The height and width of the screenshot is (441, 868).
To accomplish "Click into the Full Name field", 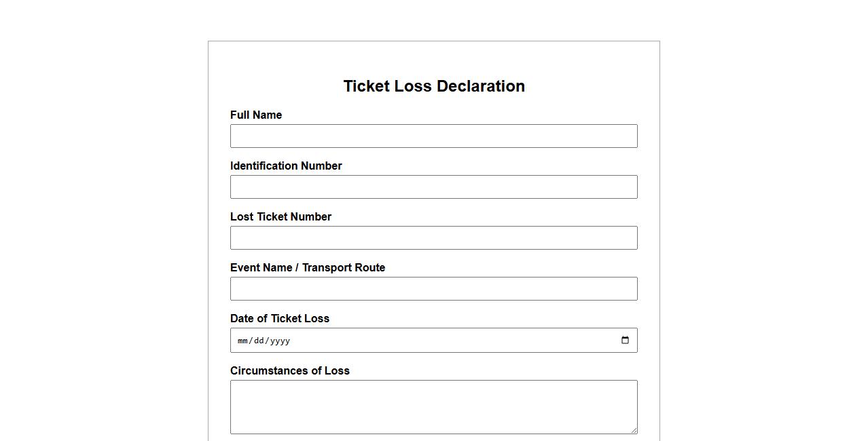I will pyautogui.click(x=433, y=136).
